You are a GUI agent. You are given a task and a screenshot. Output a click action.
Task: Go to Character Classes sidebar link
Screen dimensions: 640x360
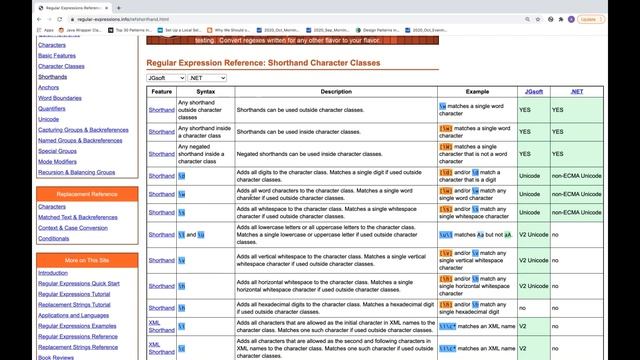tap(61, 66)
